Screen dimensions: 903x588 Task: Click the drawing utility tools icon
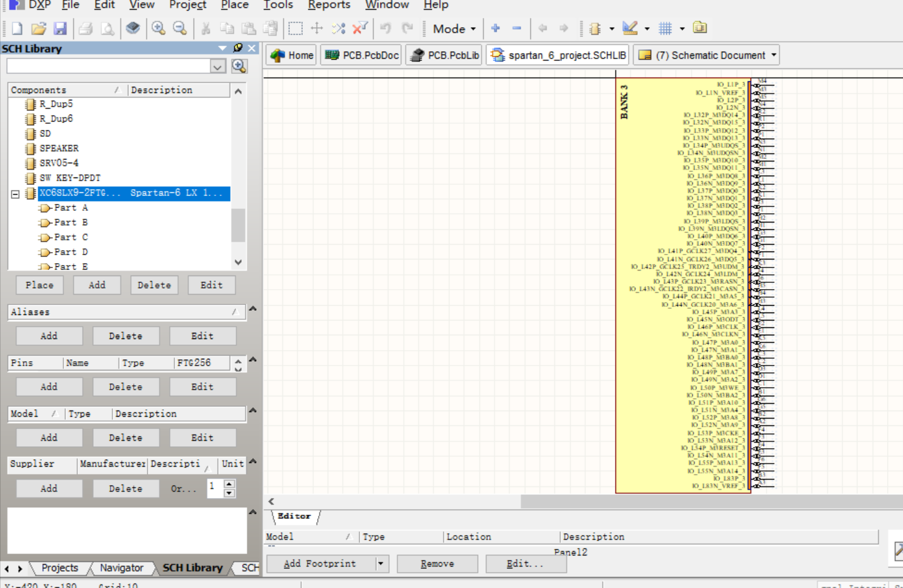(630, 28)
